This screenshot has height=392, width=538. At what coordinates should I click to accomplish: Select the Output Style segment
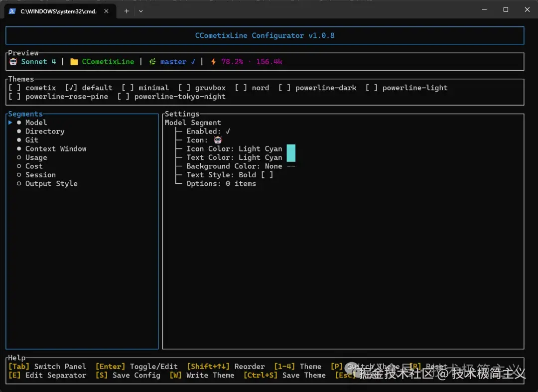click(51, 184)
